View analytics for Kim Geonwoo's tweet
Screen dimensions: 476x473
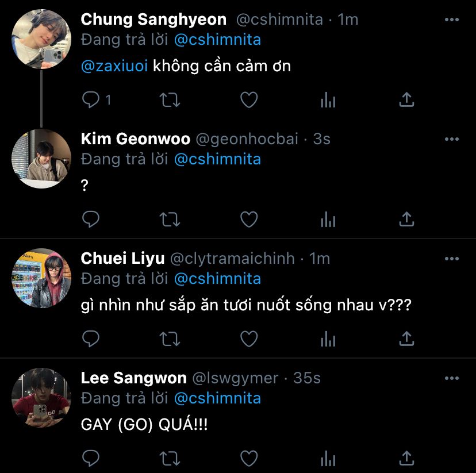pyautogui.click(x=328, y=219)
